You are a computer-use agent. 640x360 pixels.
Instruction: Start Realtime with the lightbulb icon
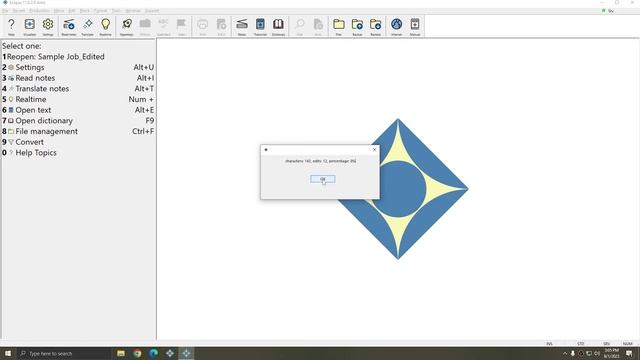click(x=105, y=27)
